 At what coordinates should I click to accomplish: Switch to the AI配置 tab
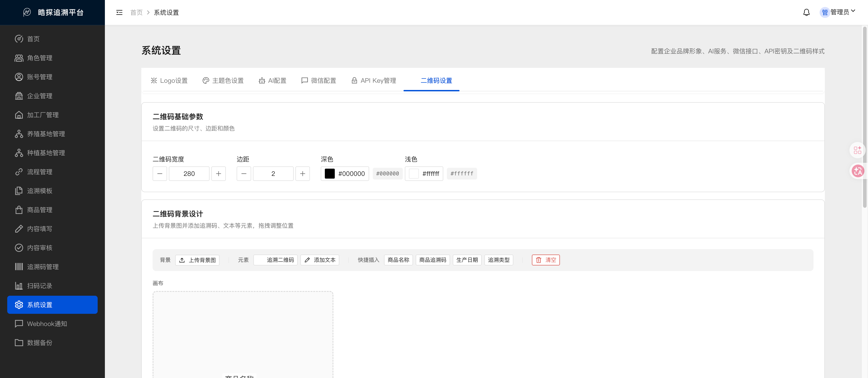click(273, 80)
